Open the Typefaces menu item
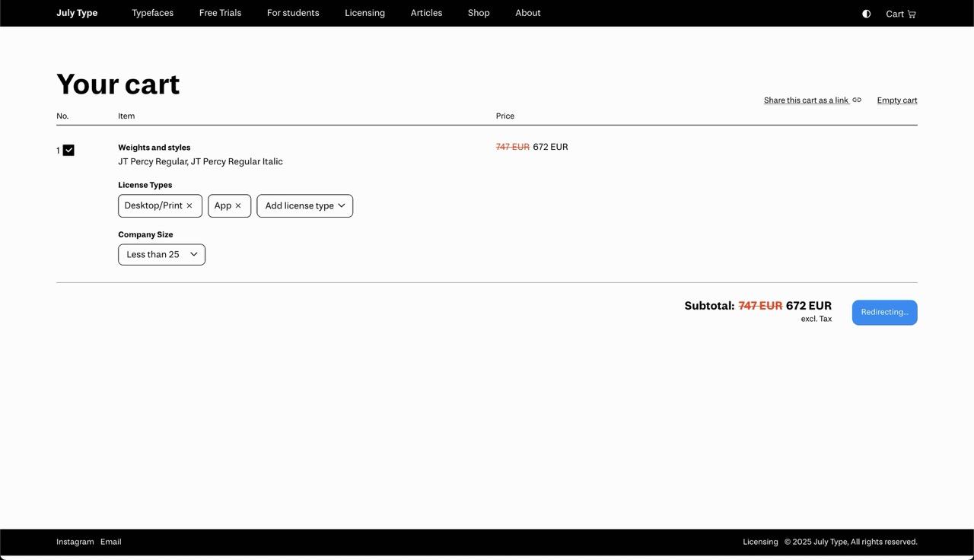 point(152,13)
